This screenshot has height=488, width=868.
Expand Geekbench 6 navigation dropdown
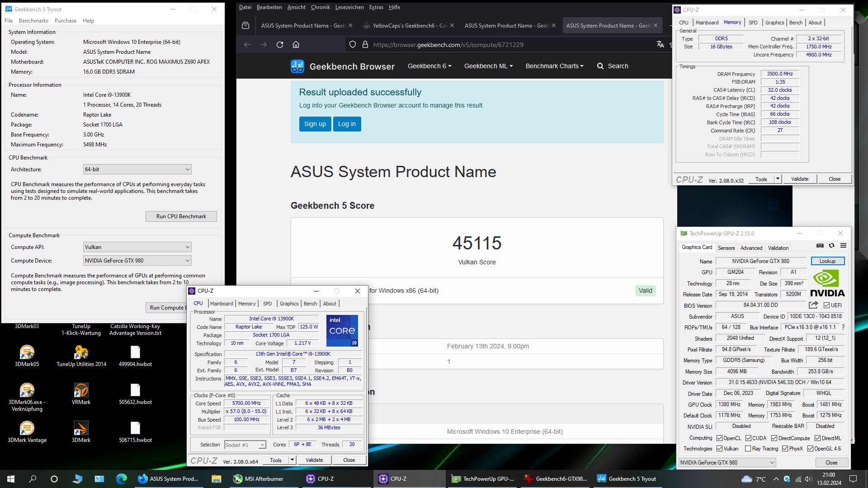tap(429, 66)
